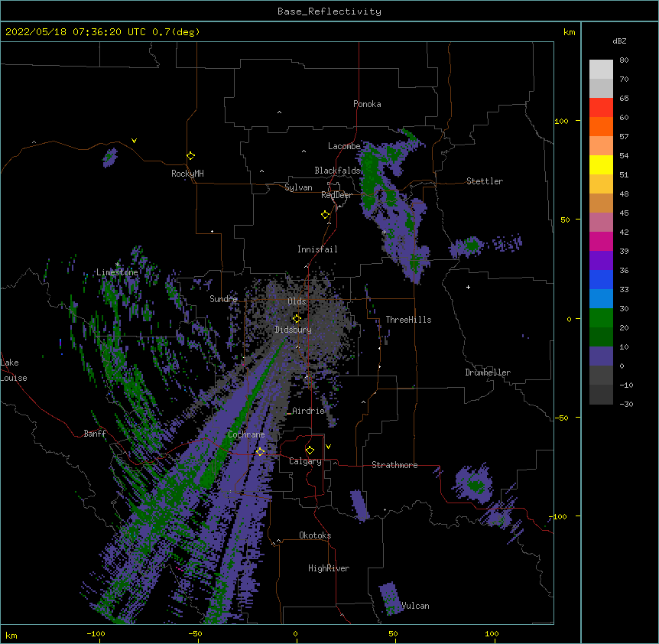This screenshot has width=659, height=644.
Task: Click the Airdrie label
Action: click(x=309, y=411)
